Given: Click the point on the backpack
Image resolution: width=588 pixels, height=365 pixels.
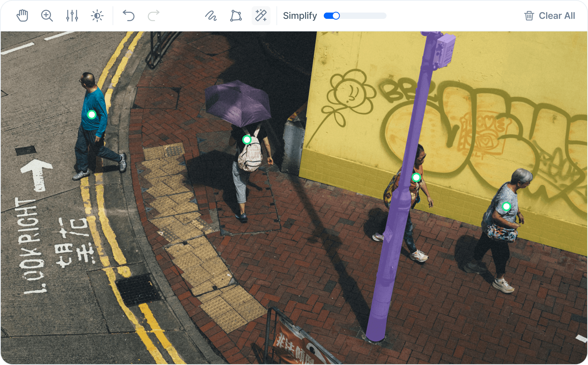Looking at the screenshot, I should click(247, 140).
